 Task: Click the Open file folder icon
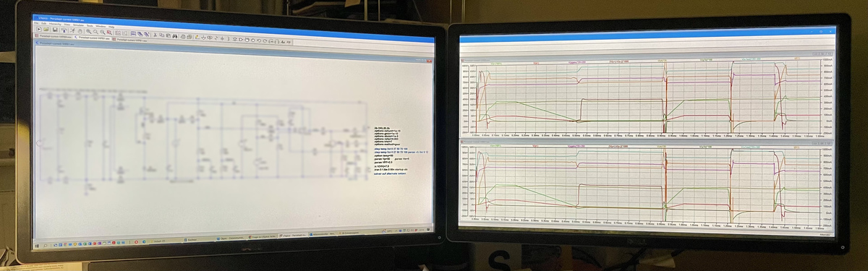click(46, 30)
